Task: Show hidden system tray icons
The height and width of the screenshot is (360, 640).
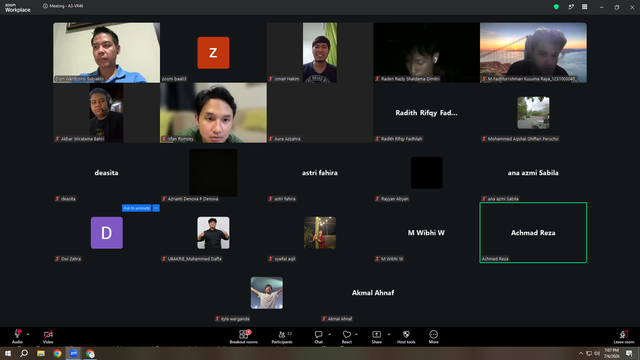Action: click(x=581, y=353)
